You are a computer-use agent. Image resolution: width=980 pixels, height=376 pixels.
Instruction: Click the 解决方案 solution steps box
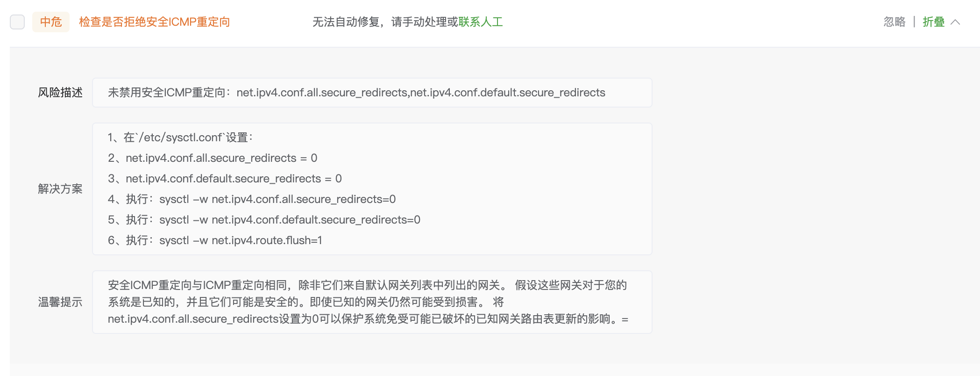tap(372, 189)
